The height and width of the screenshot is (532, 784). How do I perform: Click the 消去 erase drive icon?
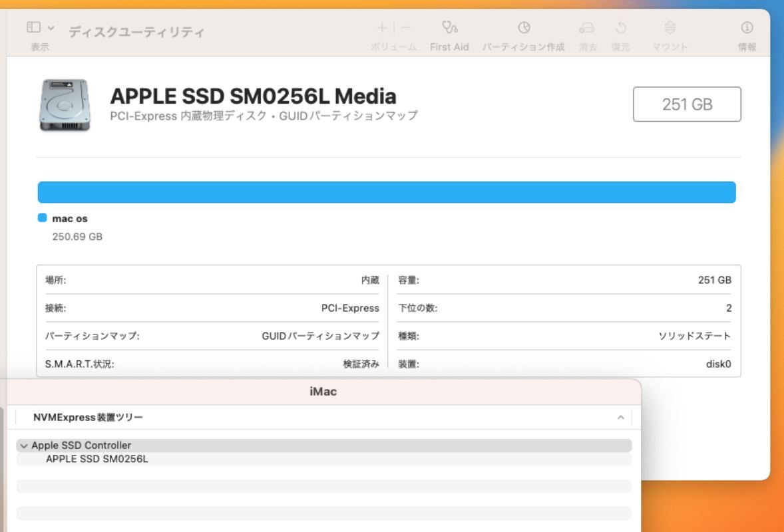coord(587,27)
